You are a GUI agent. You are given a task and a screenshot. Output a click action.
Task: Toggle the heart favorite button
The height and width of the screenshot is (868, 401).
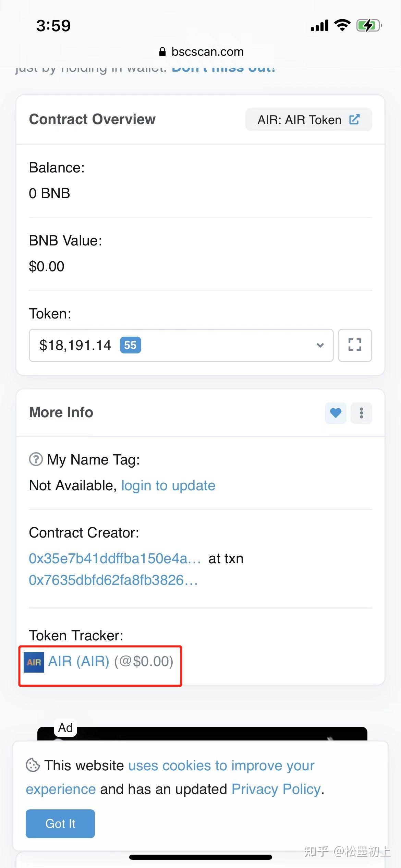click(336, 413)
